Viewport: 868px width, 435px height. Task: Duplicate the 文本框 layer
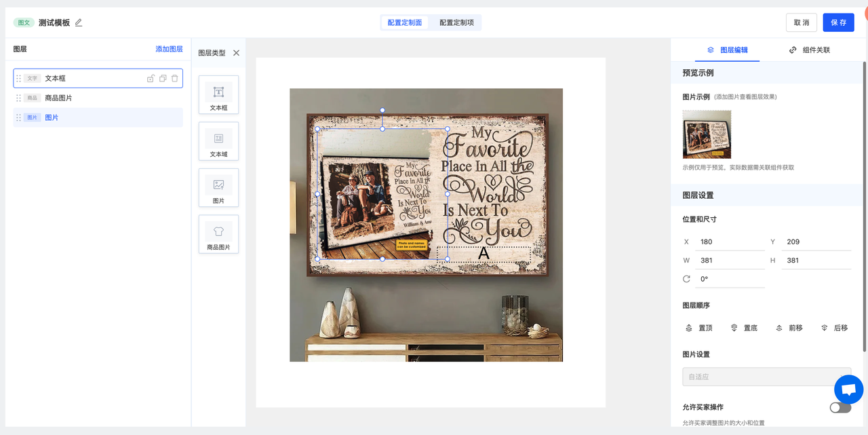pos(163,79)
